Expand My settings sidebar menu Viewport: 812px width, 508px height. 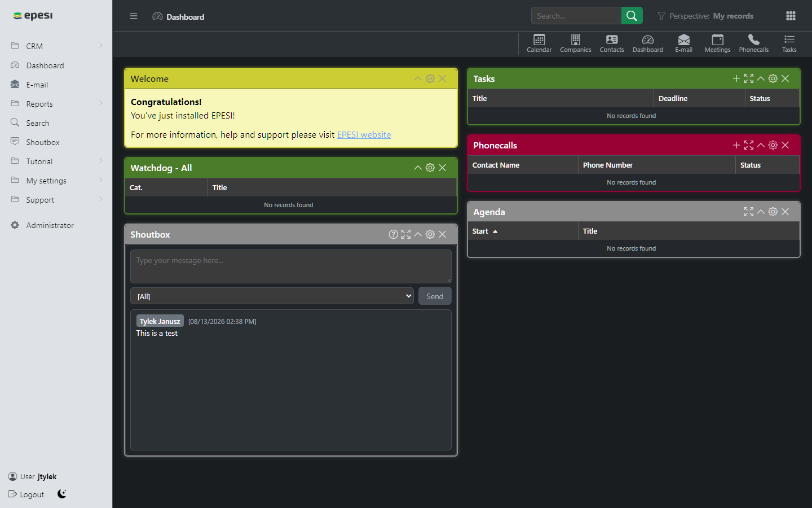pyautogui.click(x=56, y=180)
